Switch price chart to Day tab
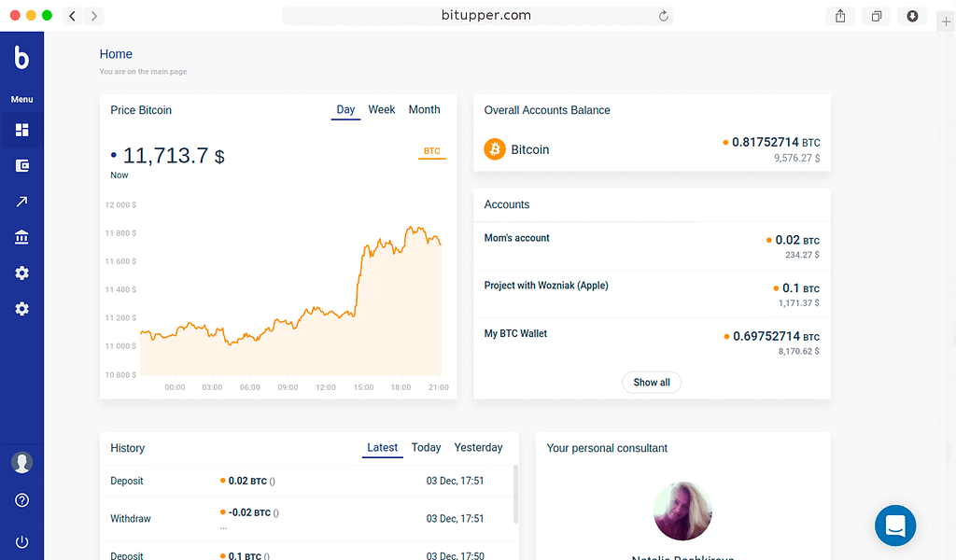Viewport: 956px width, 560px height. pyautogui.click(x=345, y=110)
